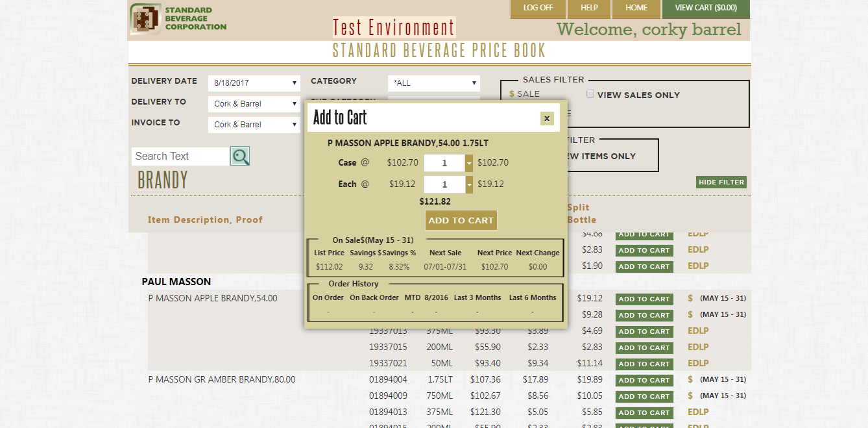Viewport: 868px width, 428px height.
Task: Click the $121.82 total in dialog
Action: (x=435, y=202)
